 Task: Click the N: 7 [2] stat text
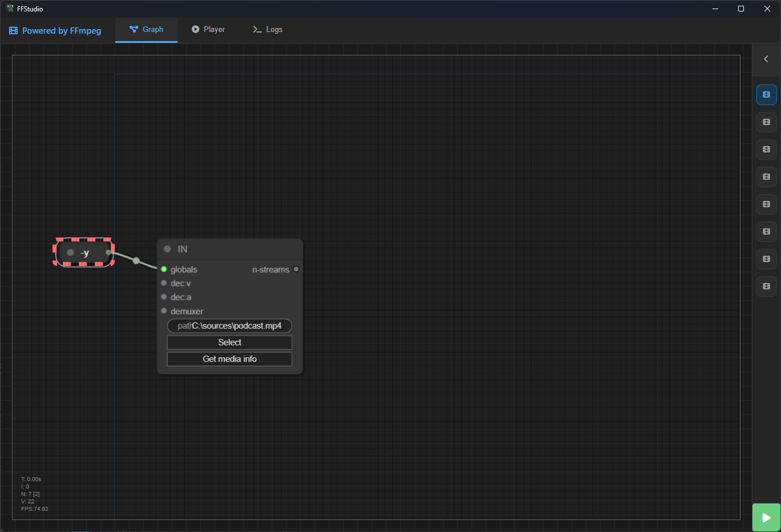coord(30,494)
